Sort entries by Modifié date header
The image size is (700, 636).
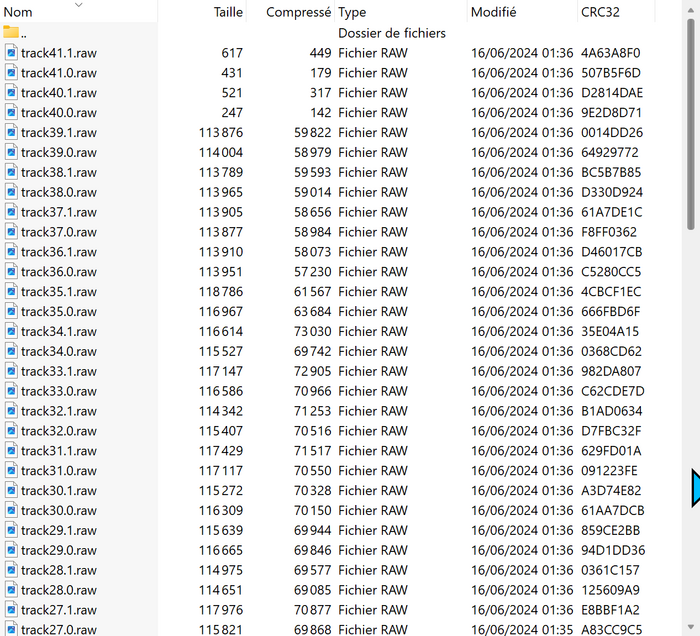(493, 13)
